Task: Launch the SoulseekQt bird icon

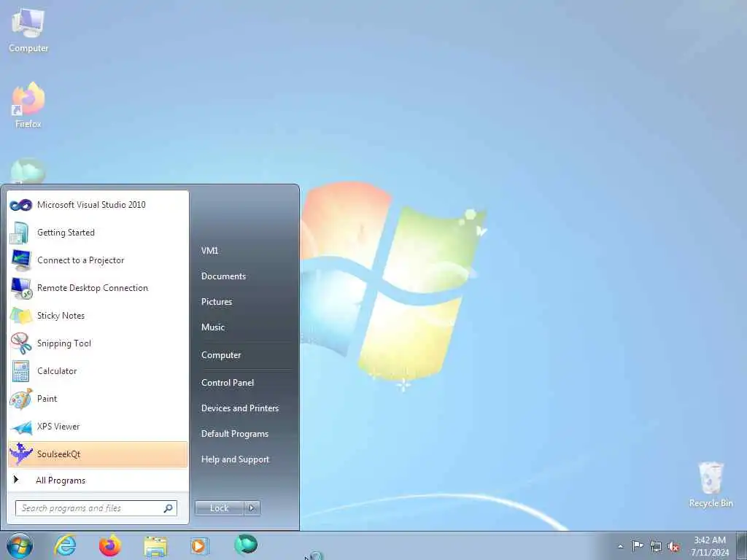Action: 21,454
